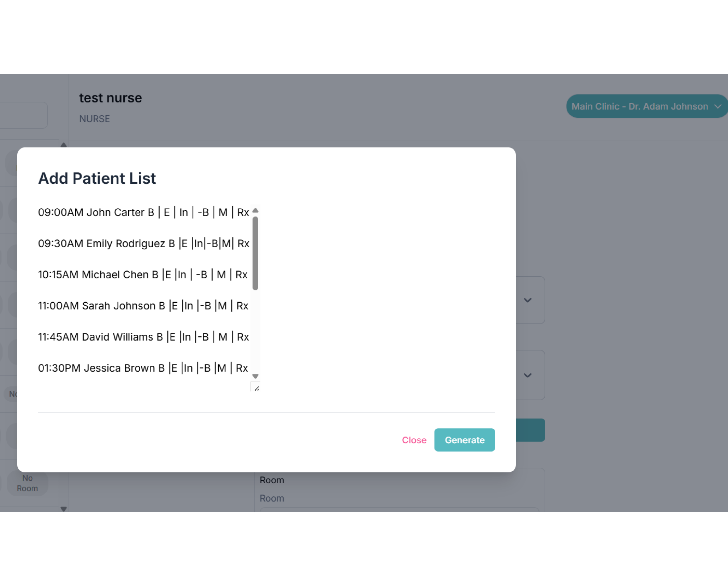728x586 pixels.
Task: Click the Generate button
Action: tap(464, 440)
